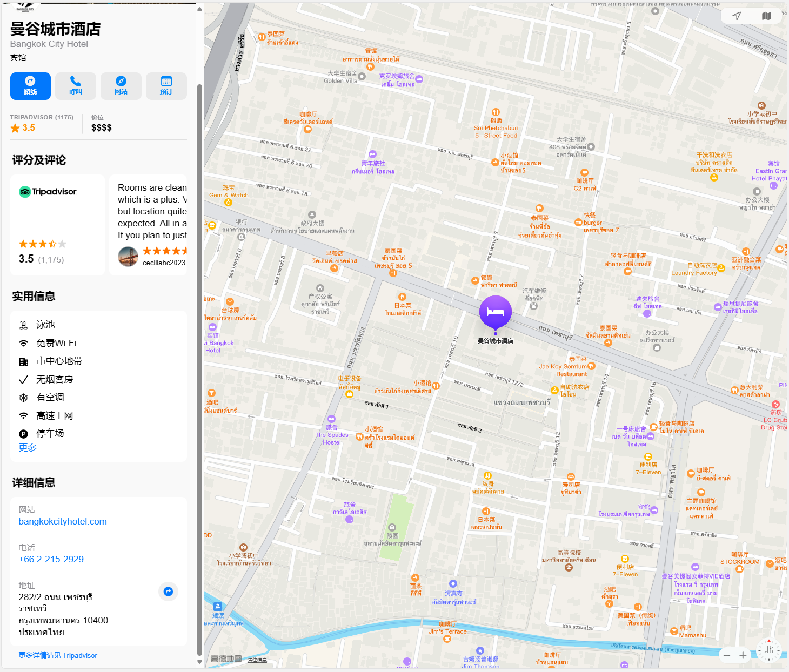Click phone number +66 2-215-2929
The image size is (789, 672).
point(51,559)
